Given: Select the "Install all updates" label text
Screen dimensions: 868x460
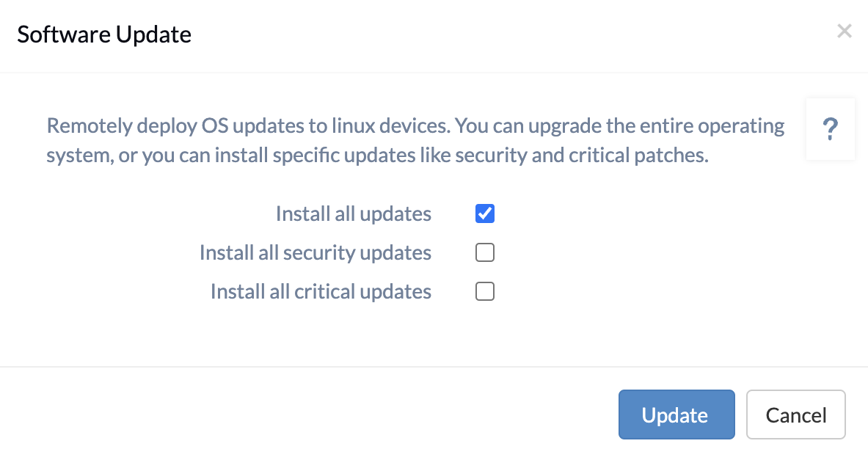Looking at the screenshot, I should click(x=353, y=213).
